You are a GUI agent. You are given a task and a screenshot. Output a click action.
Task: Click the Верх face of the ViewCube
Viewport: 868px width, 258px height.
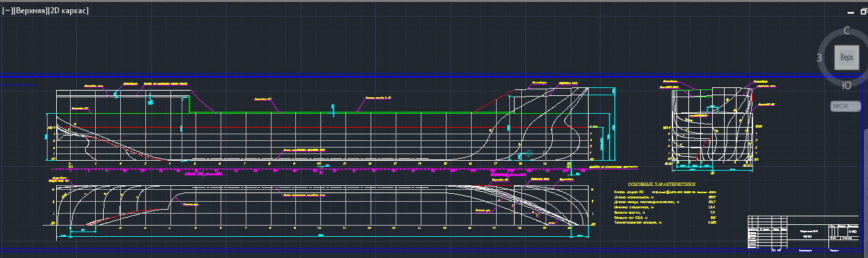(x=846, y=58)
